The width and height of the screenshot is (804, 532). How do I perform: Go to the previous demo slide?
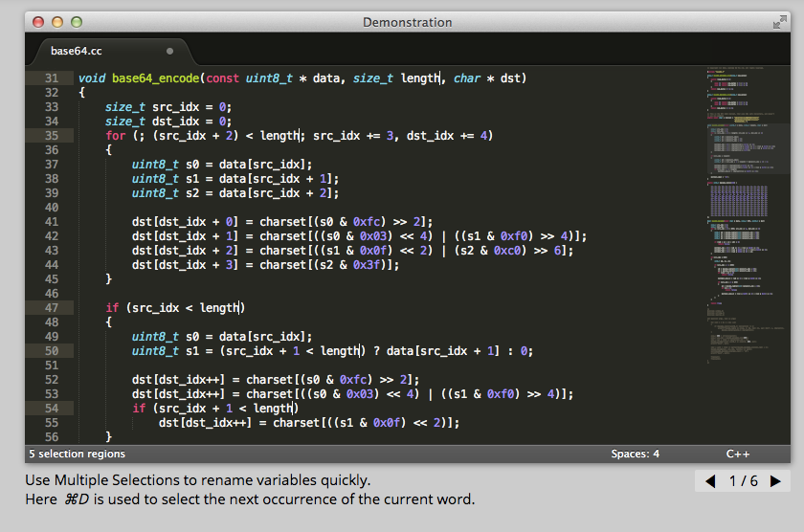(x=710, y=481)
